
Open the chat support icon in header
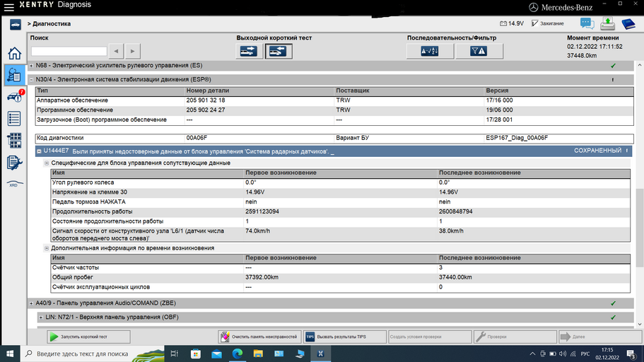tap(587, 24)
